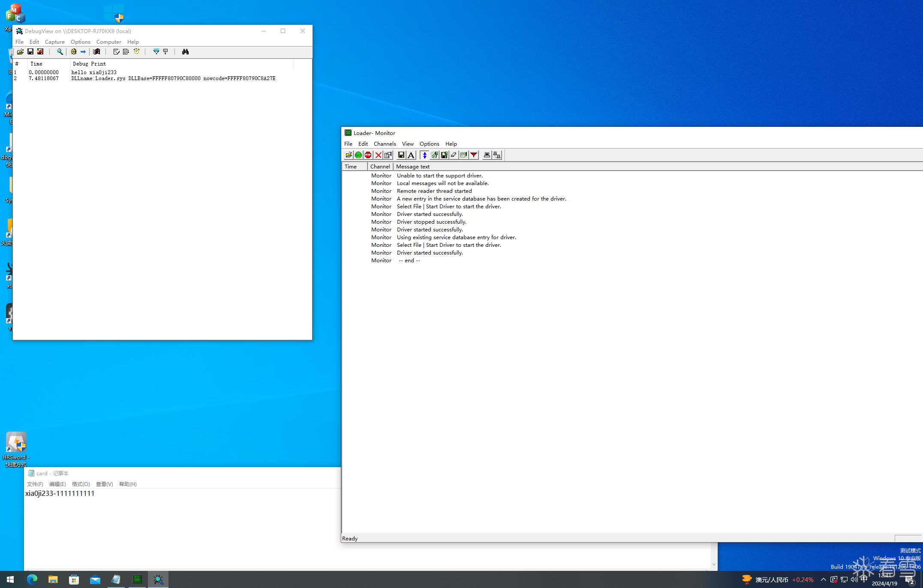Open File Explorer from the taskbar
The height and width of the screenshot is (588, 923).
tap(53, 579)
